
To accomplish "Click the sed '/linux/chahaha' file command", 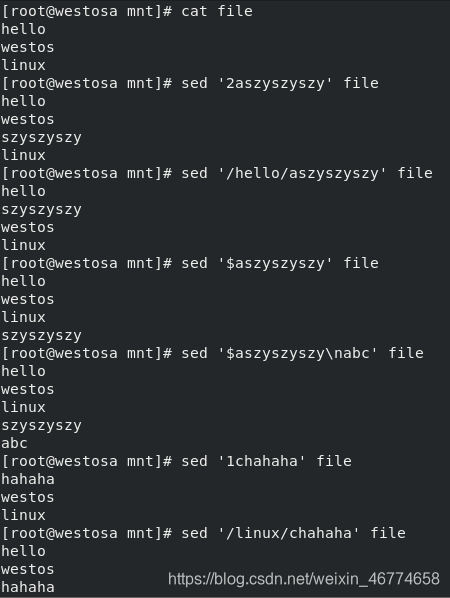I will click(293, 533).
